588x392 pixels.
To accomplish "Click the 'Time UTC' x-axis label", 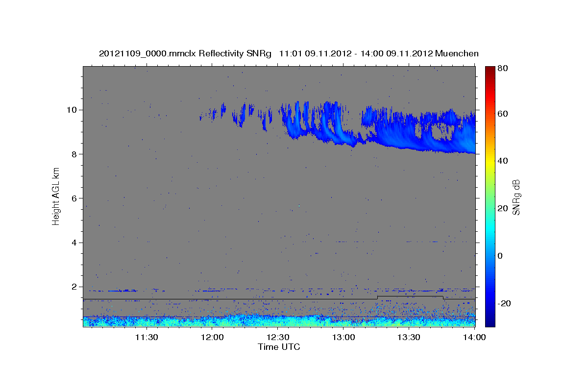I will pyautogui.click(x=279, y=347).
